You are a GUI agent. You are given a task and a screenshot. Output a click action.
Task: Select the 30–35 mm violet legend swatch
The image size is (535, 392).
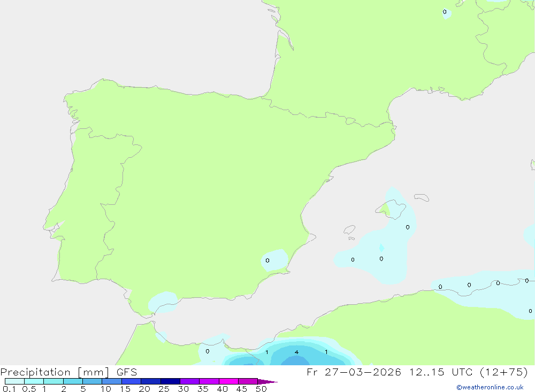[190, 381]
